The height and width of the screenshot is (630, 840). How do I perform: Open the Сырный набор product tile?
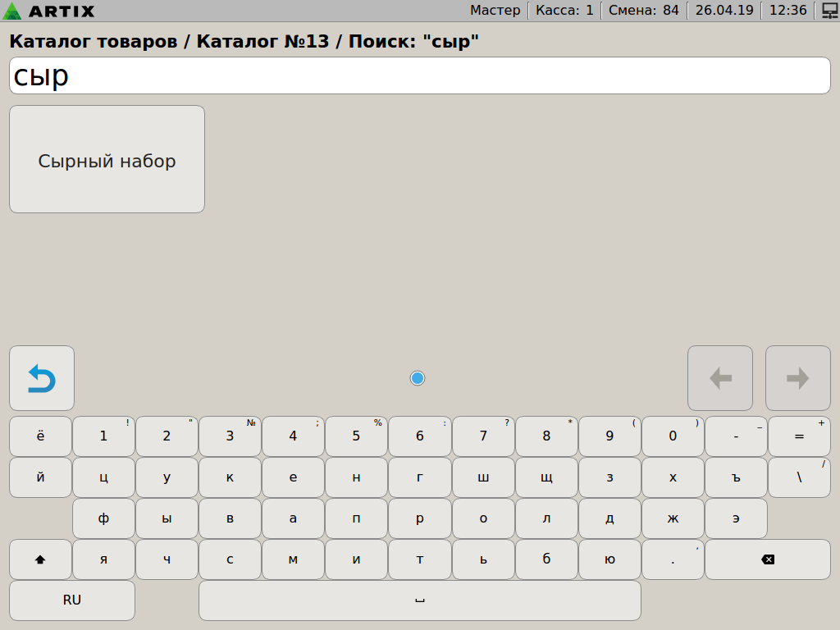tap(107, 160)
